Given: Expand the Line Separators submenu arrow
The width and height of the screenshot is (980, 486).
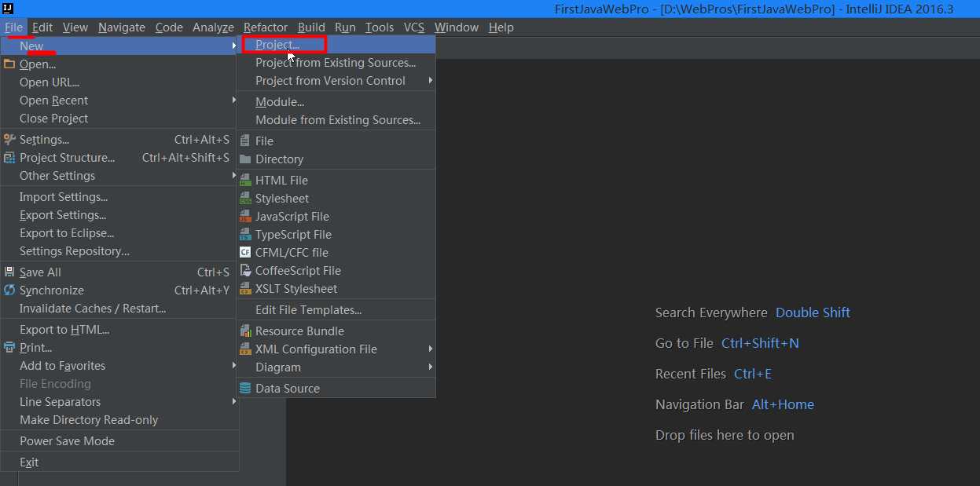Looking at the screenshot, I should pyautogui.click(x=233, y=402).
